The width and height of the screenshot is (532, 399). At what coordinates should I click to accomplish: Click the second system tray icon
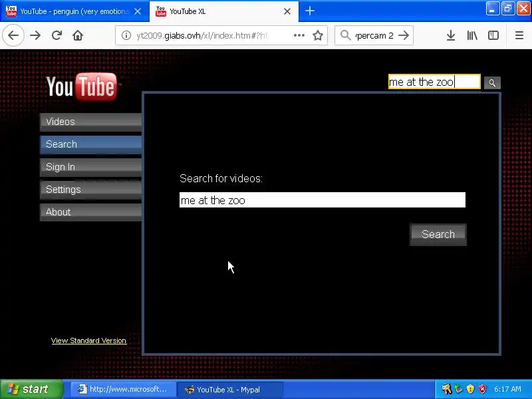click(x=459, y=389)
